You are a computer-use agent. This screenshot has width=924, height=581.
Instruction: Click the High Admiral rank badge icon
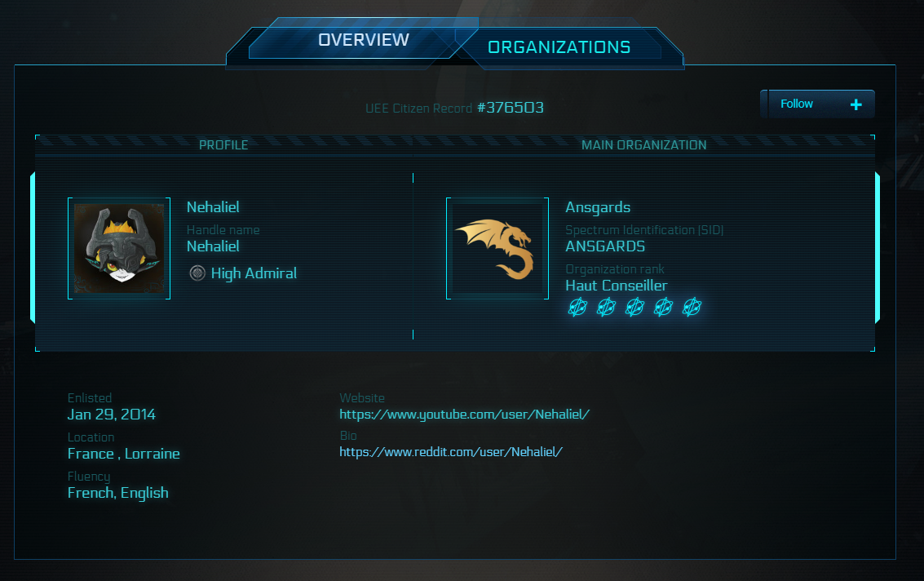197,273
